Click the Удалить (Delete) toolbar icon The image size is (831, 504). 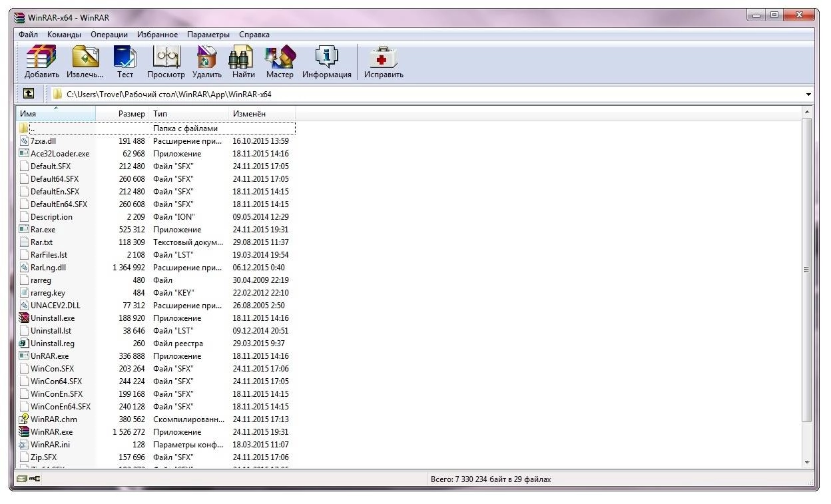pyautogui.click(x=207, y=57)
